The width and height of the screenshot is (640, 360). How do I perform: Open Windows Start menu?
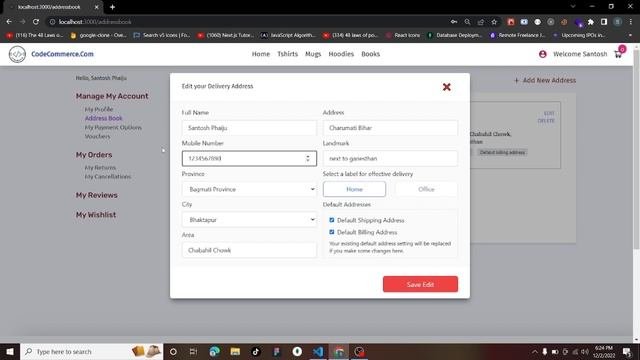point(10,351)
